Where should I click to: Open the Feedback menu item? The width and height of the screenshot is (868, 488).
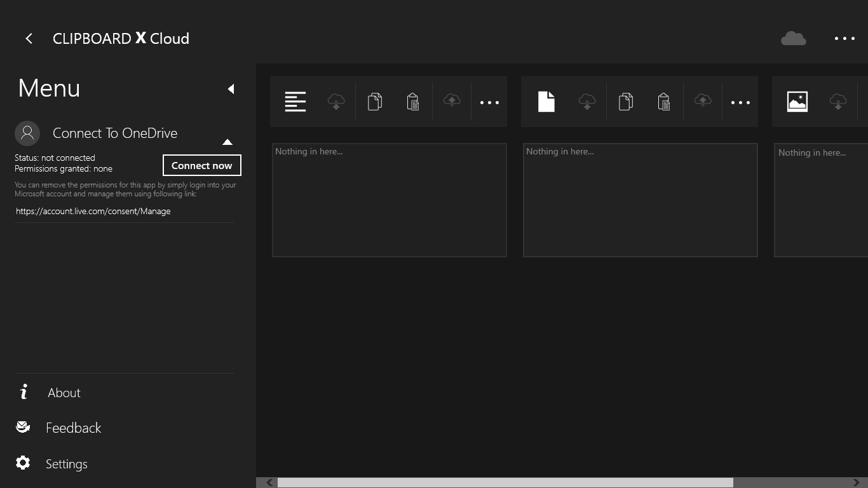pos(73,428)
